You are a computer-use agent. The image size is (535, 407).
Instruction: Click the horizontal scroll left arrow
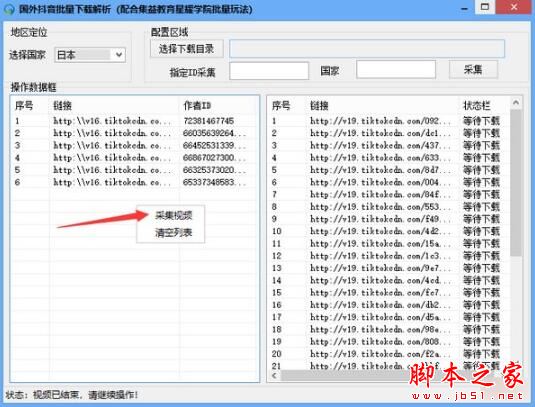[274, 376]
